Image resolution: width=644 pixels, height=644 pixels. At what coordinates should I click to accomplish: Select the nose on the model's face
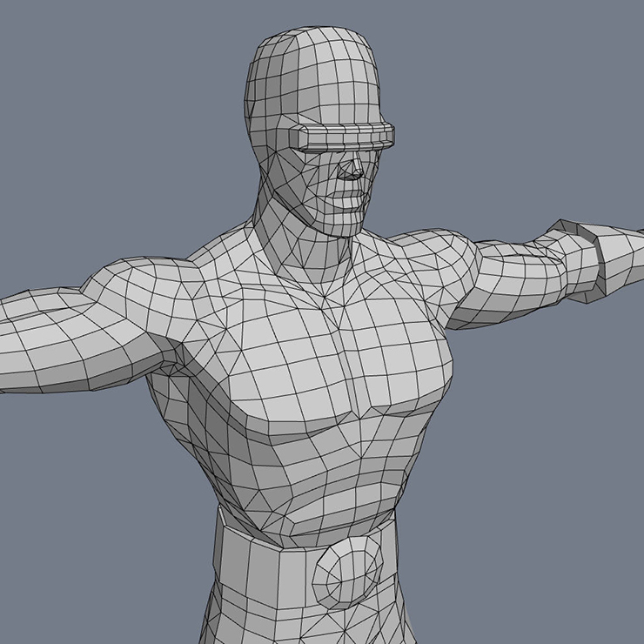point(351,168)
